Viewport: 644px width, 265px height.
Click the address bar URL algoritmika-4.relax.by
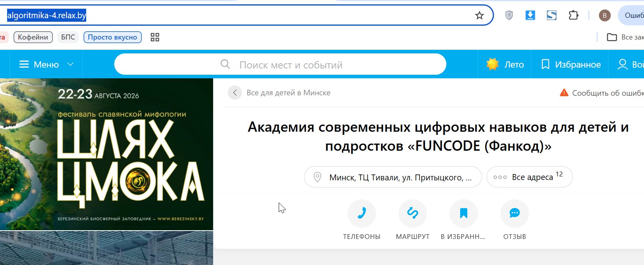click(x=47, y=15)
